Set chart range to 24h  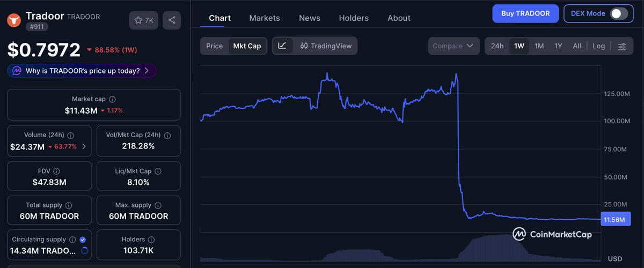coord(497,46)
